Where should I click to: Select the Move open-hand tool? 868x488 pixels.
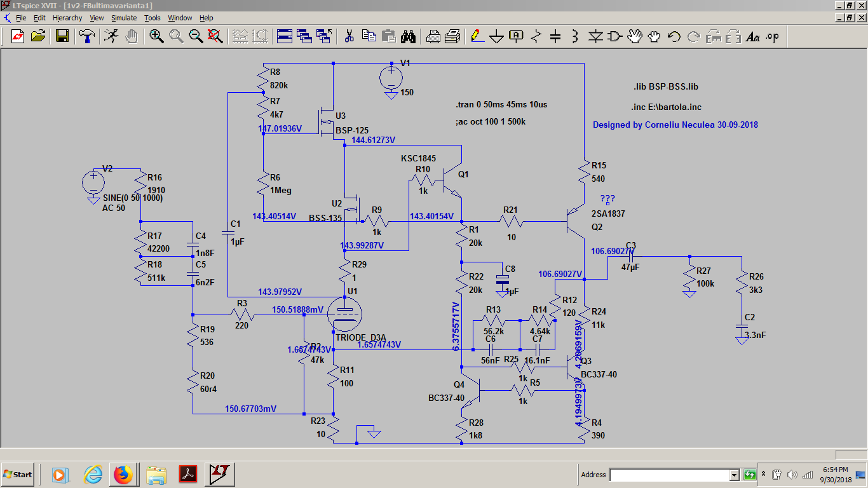(635, 36)
